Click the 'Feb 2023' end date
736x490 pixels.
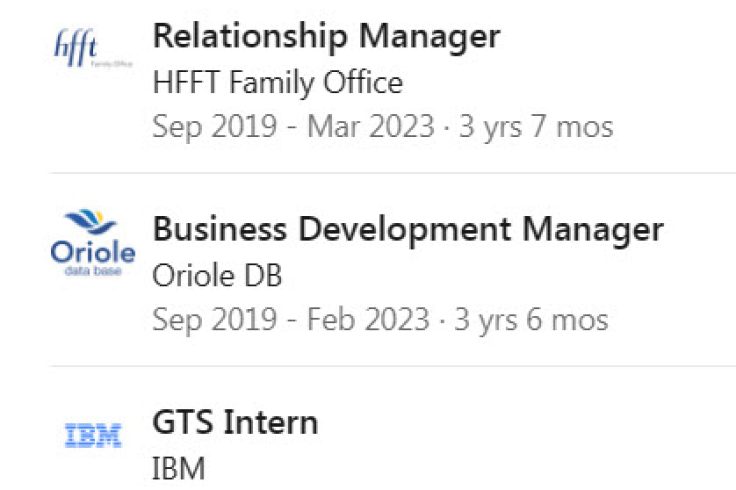(x=369, y=320)
